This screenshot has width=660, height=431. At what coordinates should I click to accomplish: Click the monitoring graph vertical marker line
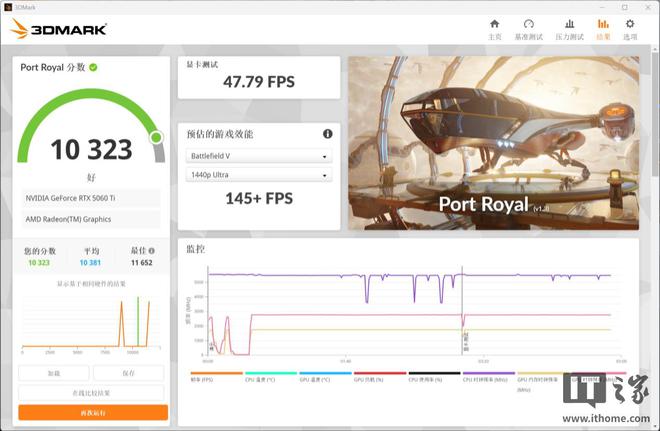[462, 311]
